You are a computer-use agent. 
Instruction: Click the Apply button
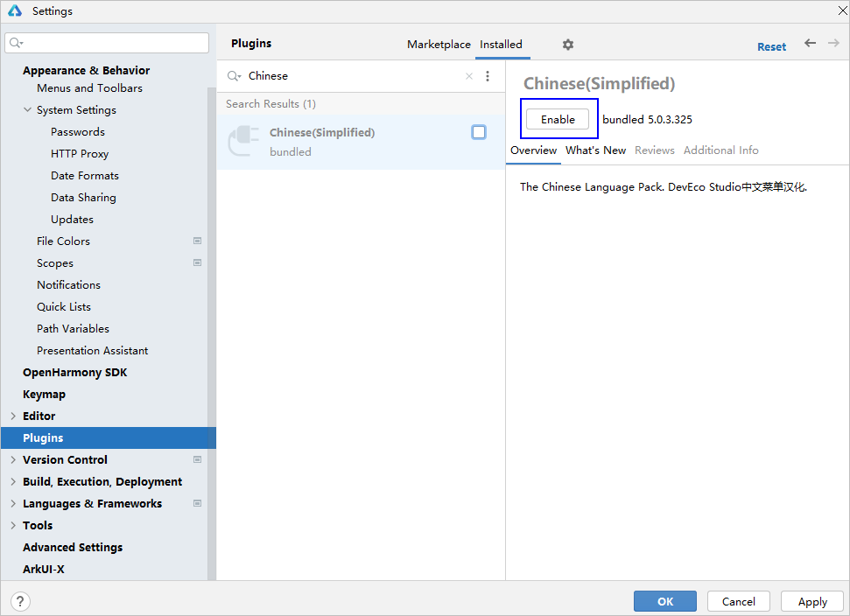tap(812, 601)
